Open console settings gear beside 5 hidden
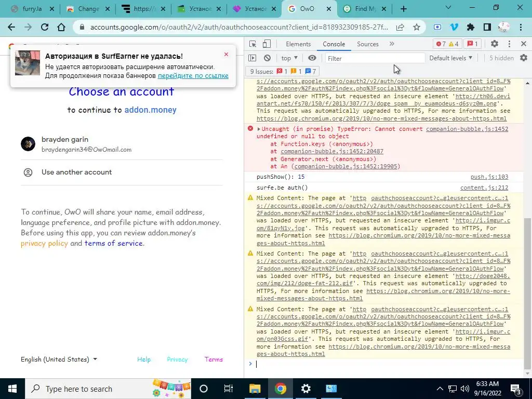 pyautogui.click(x=524, y=58)
